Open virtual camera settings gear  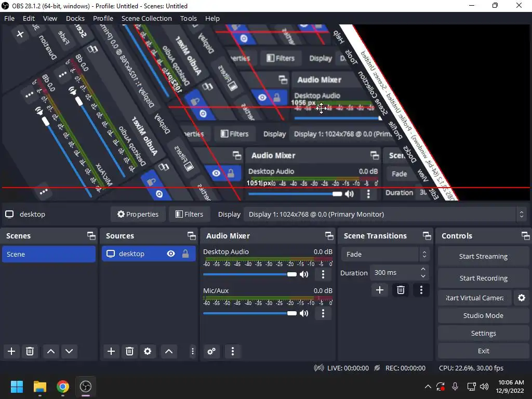tap(522, 298)
